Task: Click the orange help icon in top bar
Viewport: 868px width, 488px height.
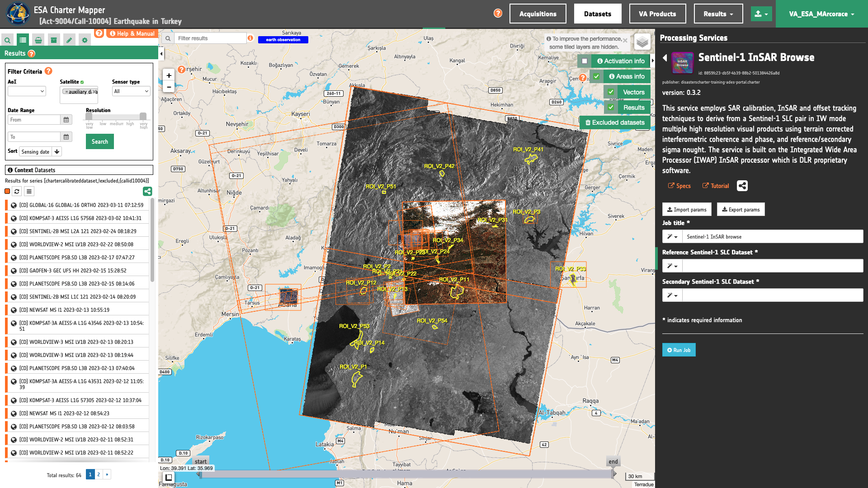Action: 498,13
